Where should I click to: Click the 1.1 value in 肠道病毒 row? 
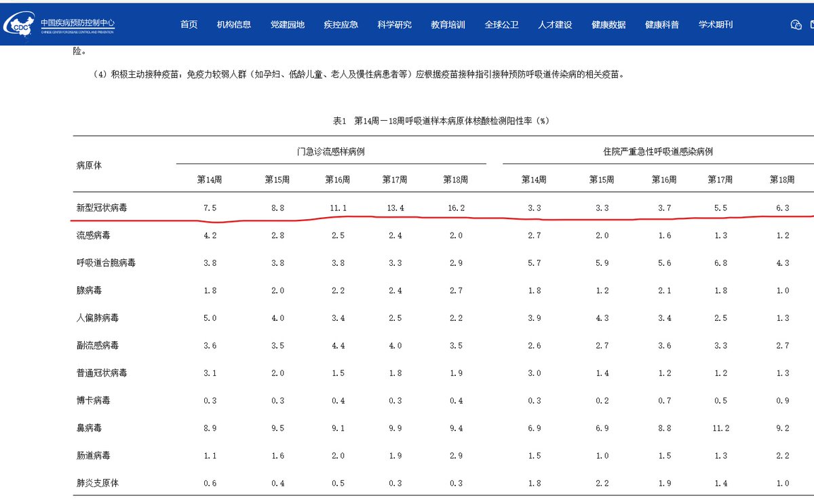click(x=210, y=456)
